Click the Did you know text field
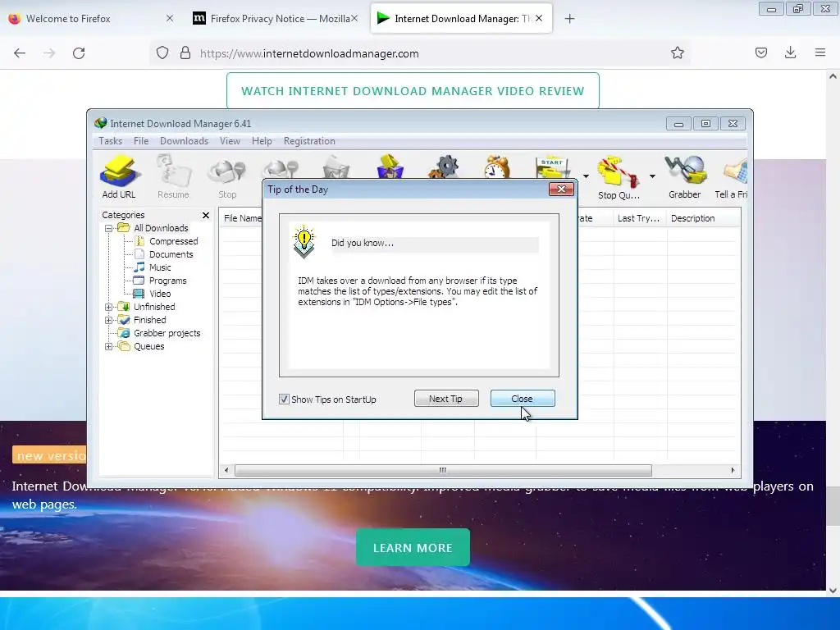 coord(435,243)
